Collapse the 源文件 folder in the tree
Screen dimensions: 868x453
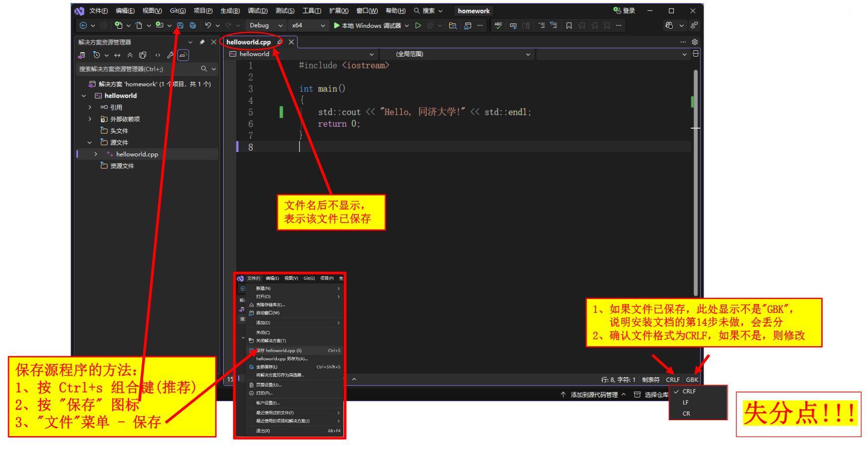(x=90, y=143)
